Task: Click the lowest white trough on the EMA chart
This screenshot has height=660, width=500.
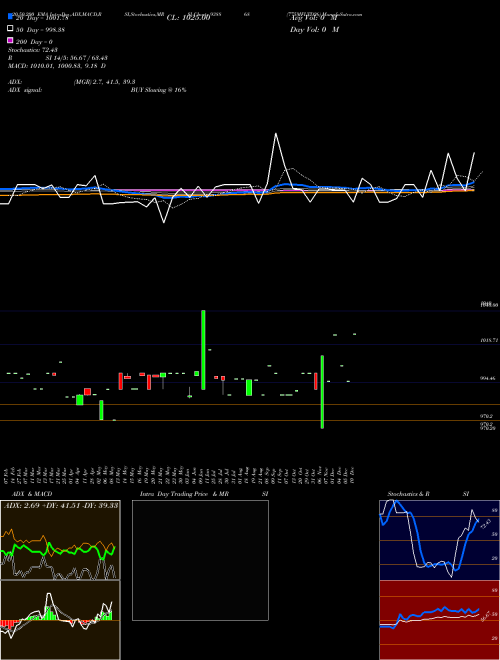Action: pos(164,221)
